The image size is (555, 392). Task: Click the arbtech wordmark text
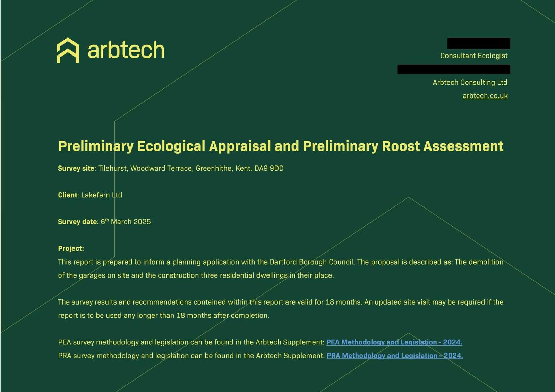click(126, 50)
